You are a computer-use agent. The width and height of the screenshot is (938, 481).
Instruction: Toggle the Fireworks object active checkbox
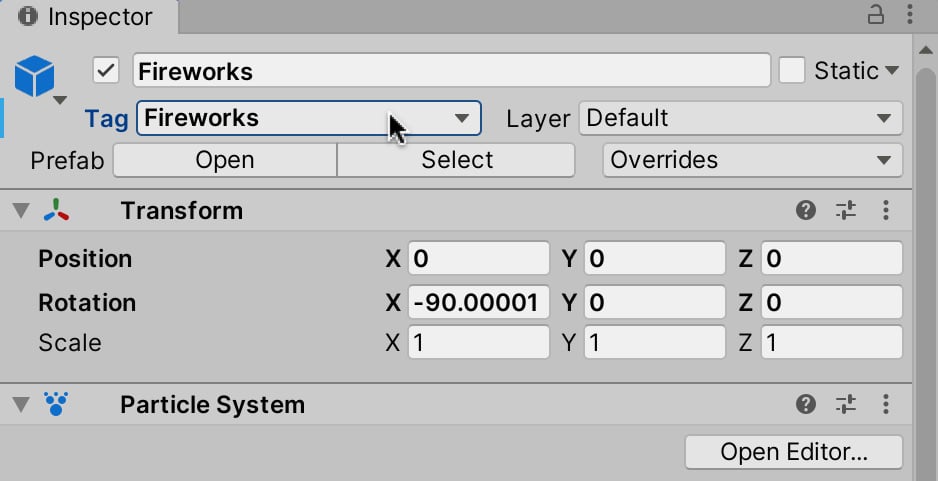point(106,71)
